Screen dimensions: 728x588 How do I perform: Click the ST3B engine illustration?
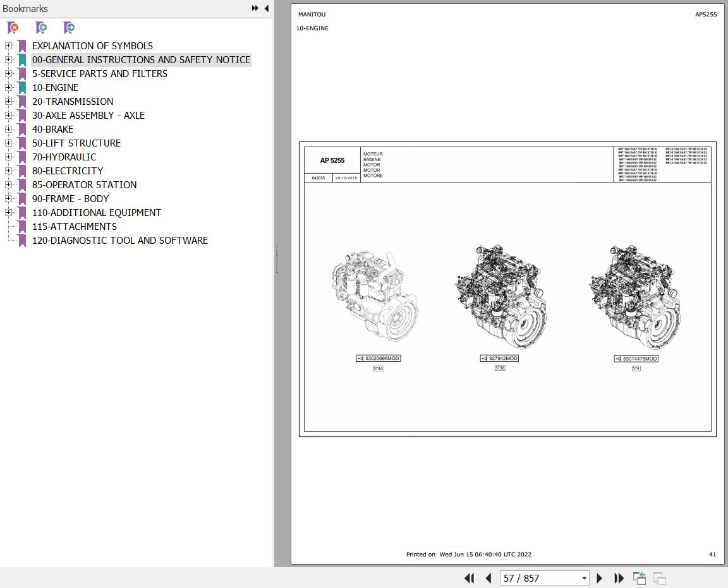[500, 297]
